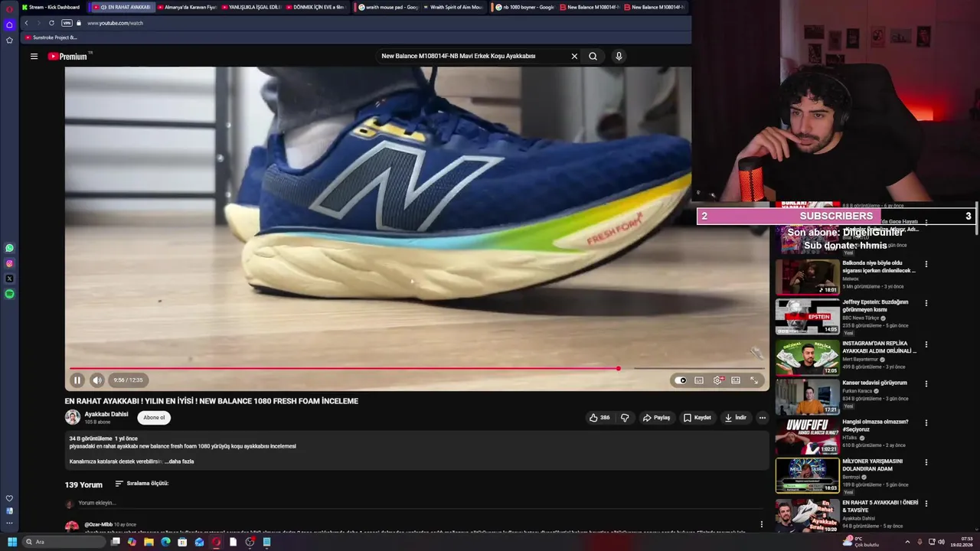Open menu for Balkonda niye böyle video
This screenshot has height=551, width=980.
coord(926,265)
